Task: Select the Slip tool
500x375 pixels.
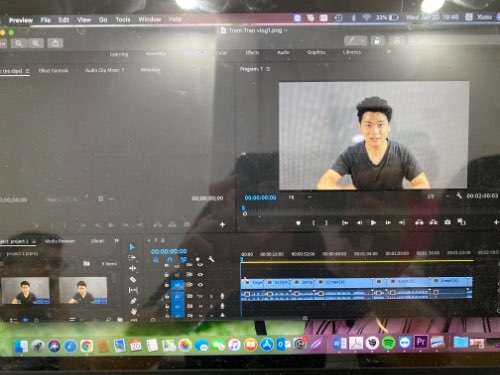Action: pyautogui.click(x=133, y=290)
